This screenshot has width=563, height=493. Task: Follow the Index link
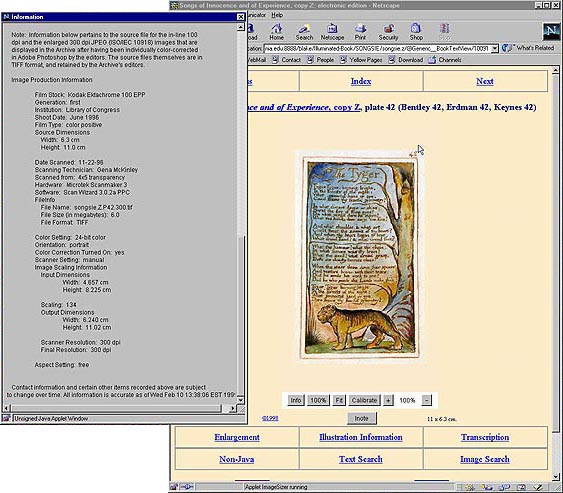pos(361,81)
